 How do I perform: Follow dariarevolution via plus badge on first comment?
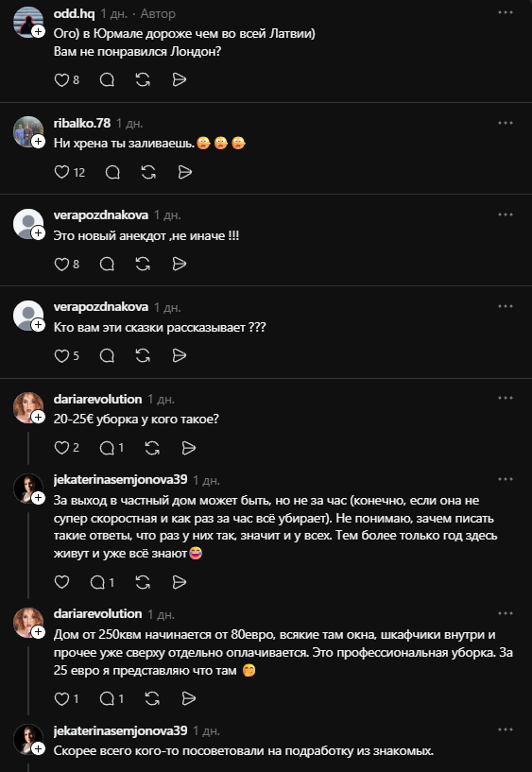[x=39, y=418]
